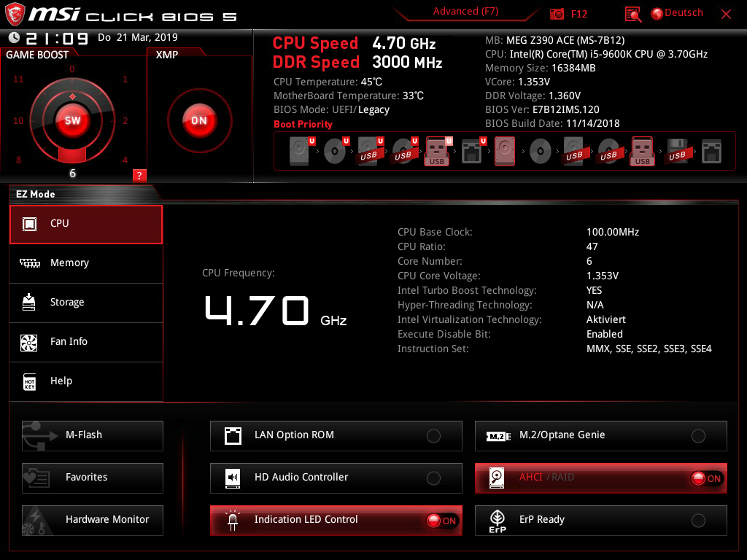
Task: Click the Virtualization value Aktiviert
Action: [606, 319]
